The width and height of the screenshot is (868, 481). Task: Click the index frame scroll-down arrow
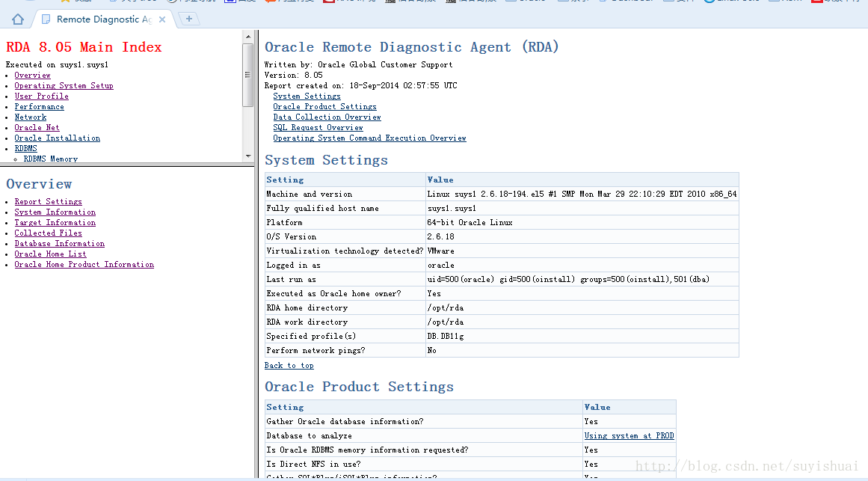click(x=248, y=156)
